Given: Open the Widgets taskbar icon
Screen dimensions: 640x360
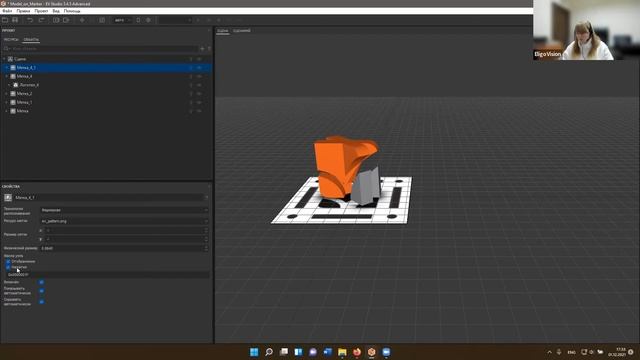Looking at the screenshot, I should coord(298,352).
